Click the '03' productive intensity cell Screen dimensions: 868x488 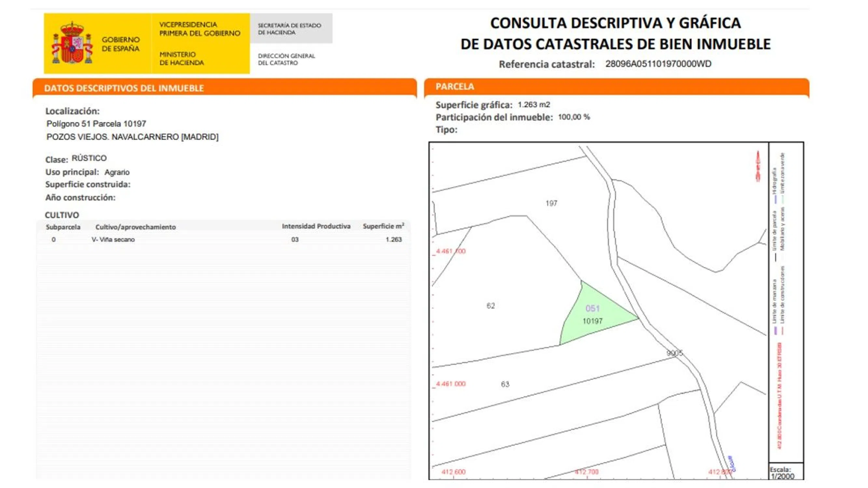(295, 240)
